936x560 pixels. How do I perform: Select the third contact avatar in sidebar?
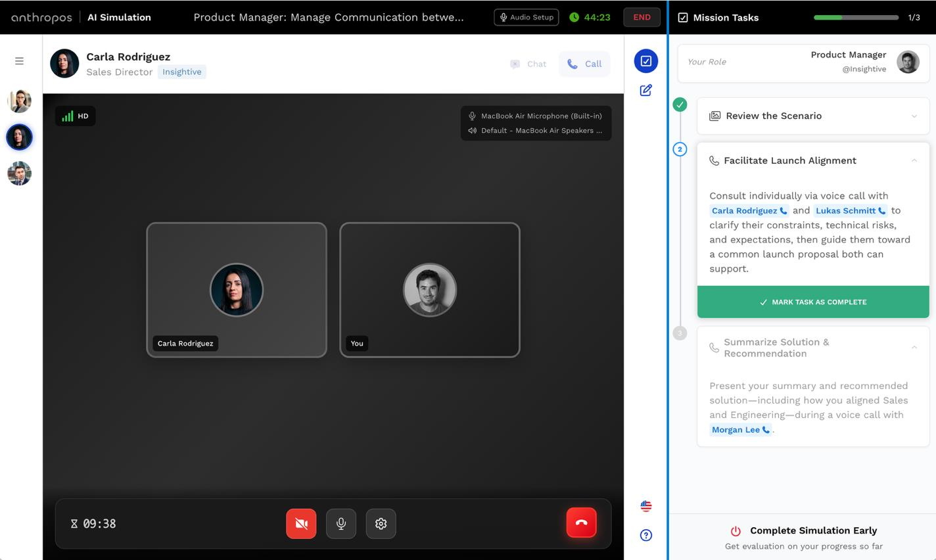19,174
